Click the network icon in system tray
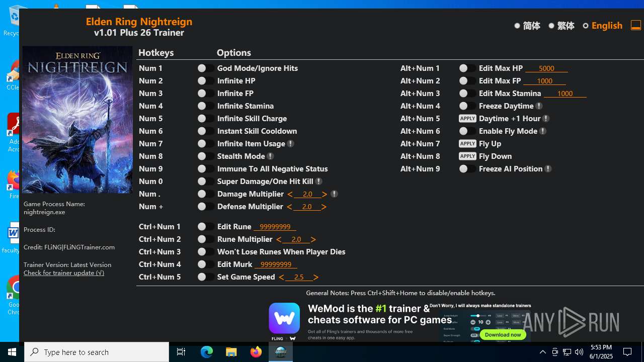The image size is (644, 362). [567, 352]
